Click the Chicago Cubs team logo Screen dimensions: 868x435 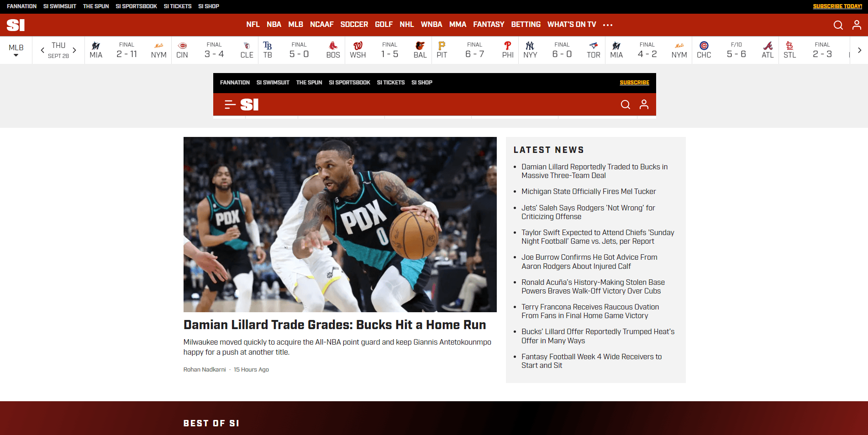point(704,46)
